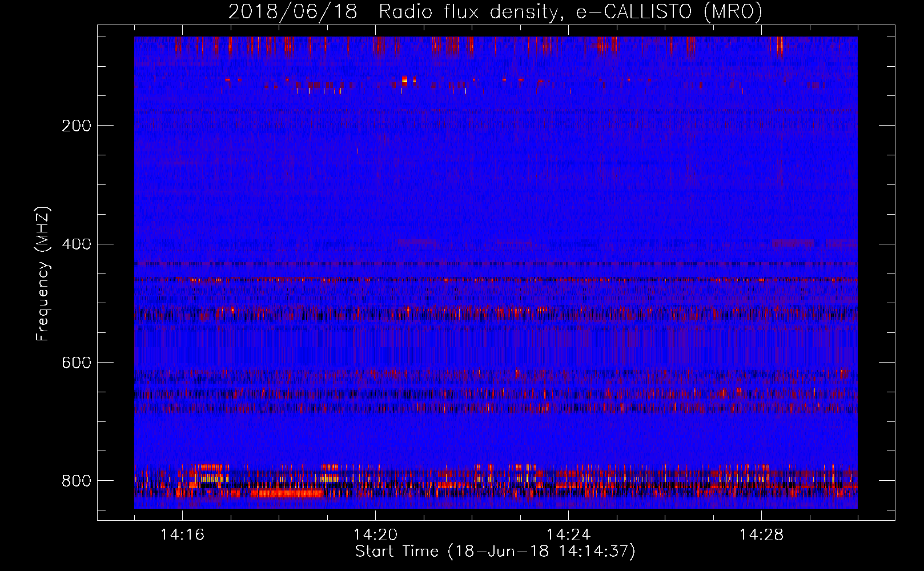Click the 14:24 time tick label
The height and width of the screenshot is (571, 924).
click(568, 534)
